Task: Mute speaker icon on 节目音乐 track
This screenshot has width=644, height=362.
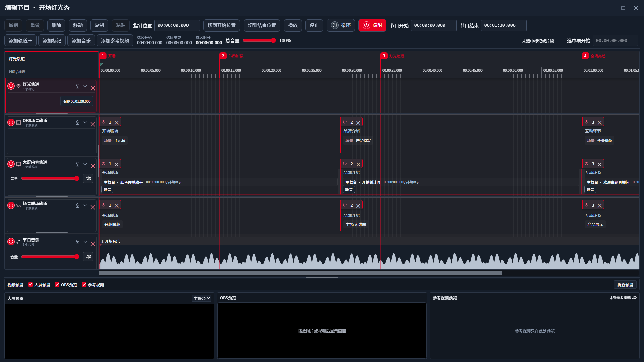Action: tap(88, 257)
